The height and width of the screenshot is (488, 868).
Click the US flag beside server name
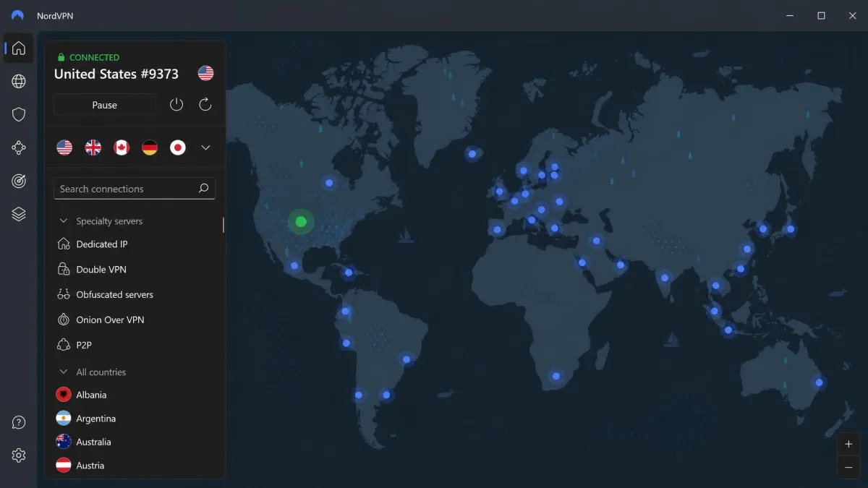[205, 73]
